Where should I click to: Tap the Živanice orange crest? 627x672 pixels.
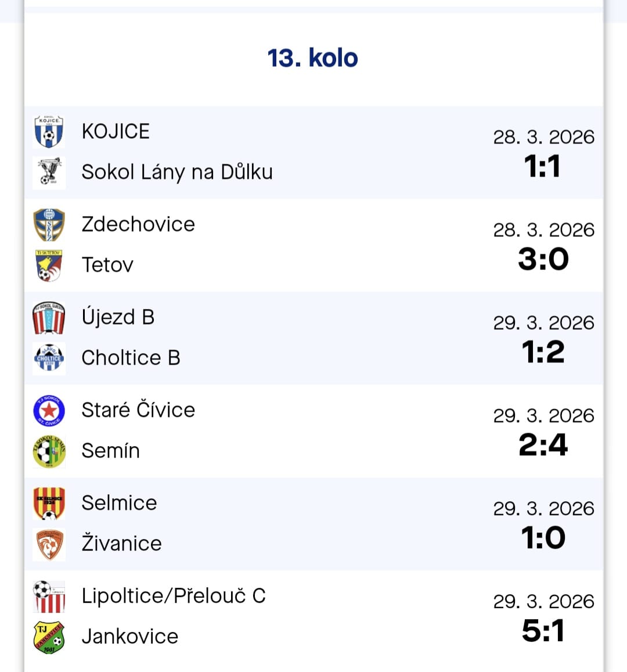49,544
